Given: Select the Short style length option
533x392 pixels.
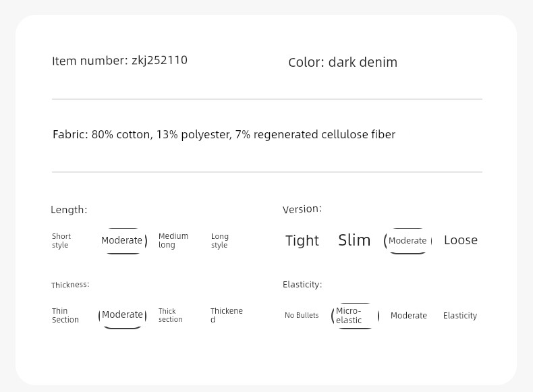Looking at the screenshot, I should [61, 240].
